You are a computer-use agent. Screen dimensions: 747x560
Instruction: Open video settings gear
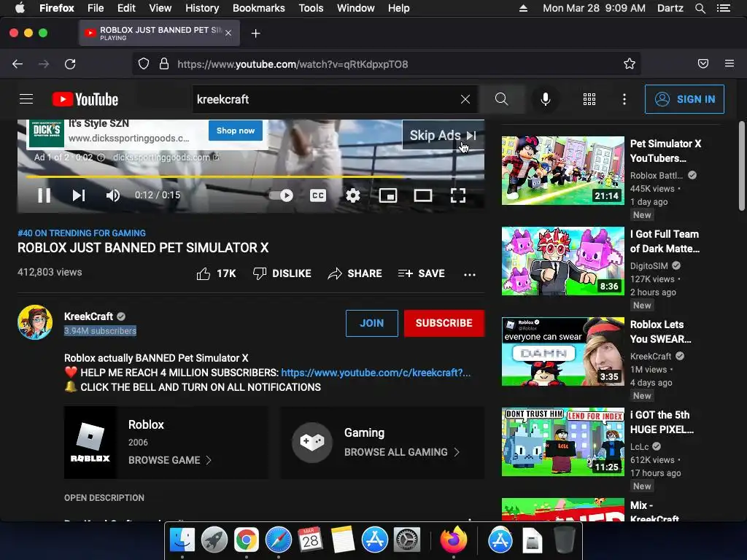pos(353,195)
